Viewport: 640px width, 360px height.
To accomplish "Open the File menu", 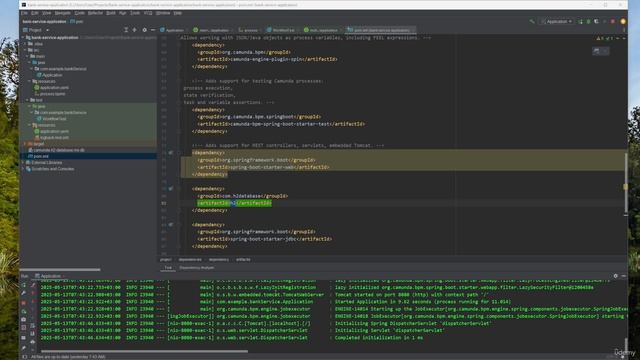I will 24,13.
